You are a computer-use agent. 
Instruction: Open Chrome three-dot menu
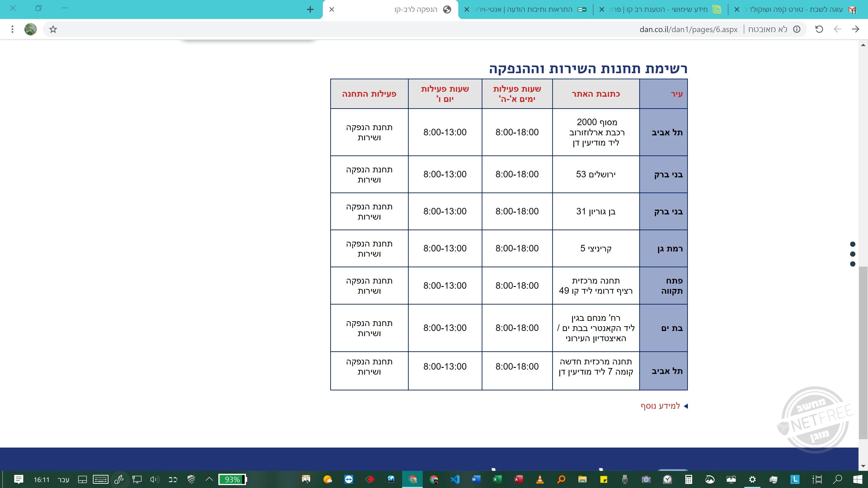point(12,29)
